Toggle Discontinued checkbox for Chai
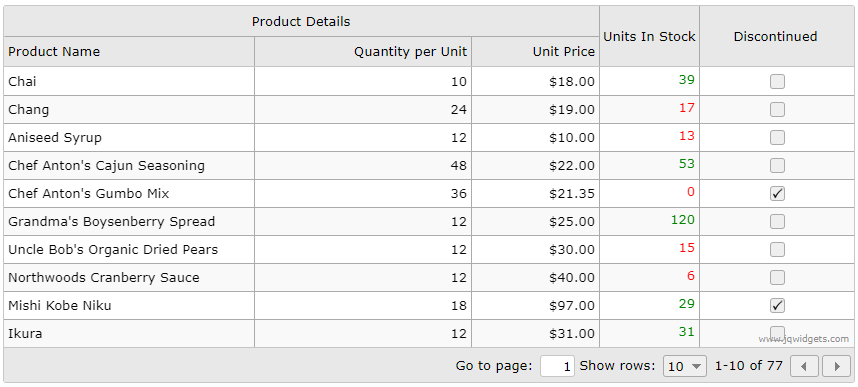Viewport: 858px width, 387px height. click(x=777, y=82)
